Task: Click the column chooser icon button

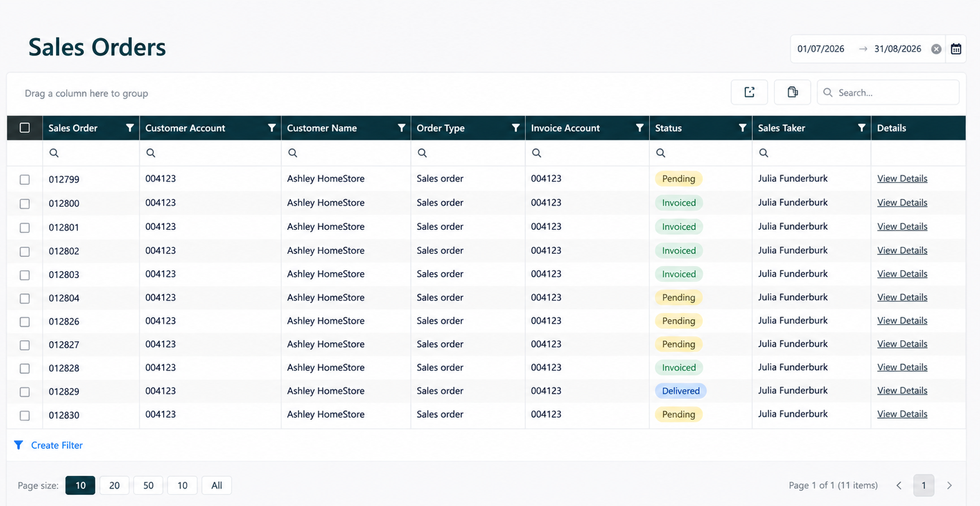Action: click(793, 92)
